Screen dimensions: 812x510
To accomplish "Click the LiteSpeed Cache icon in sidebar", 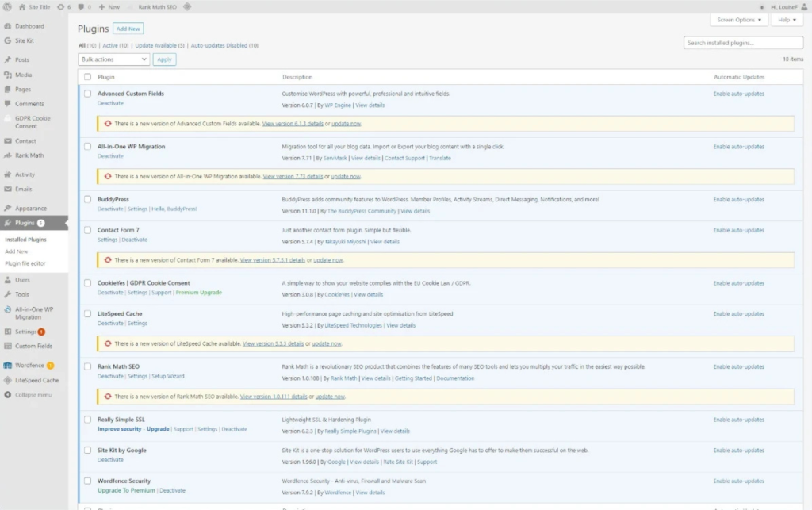I will (x=8, y=380).
